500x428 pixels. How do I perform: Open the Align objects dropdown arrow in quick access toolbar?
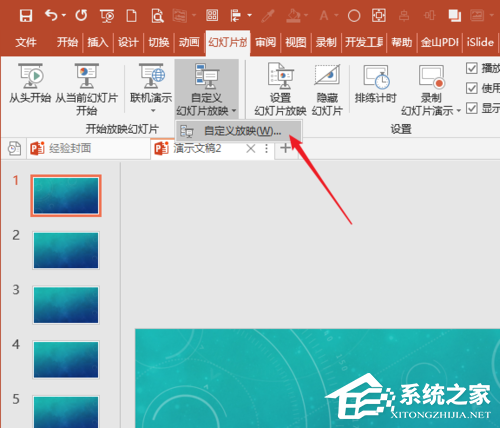249,15
